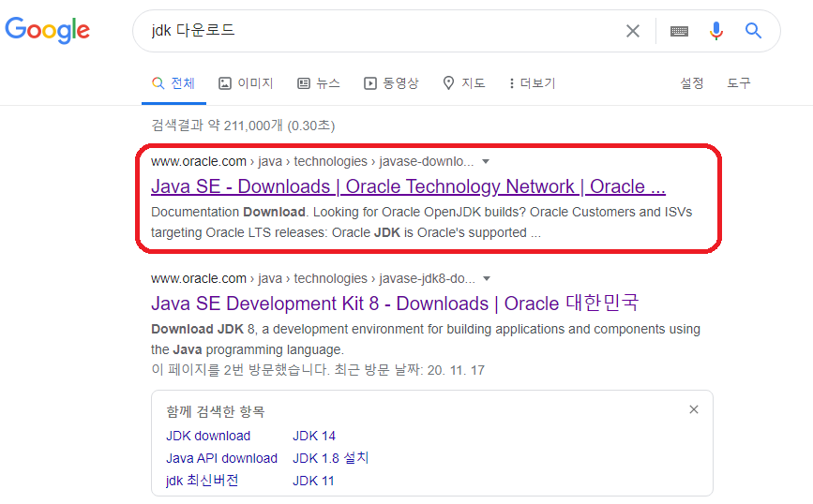The width and height of the screenshot is (813, 504).
Task: Open 설정 menu
Action: pyautogui.click(x=692, y=83)
